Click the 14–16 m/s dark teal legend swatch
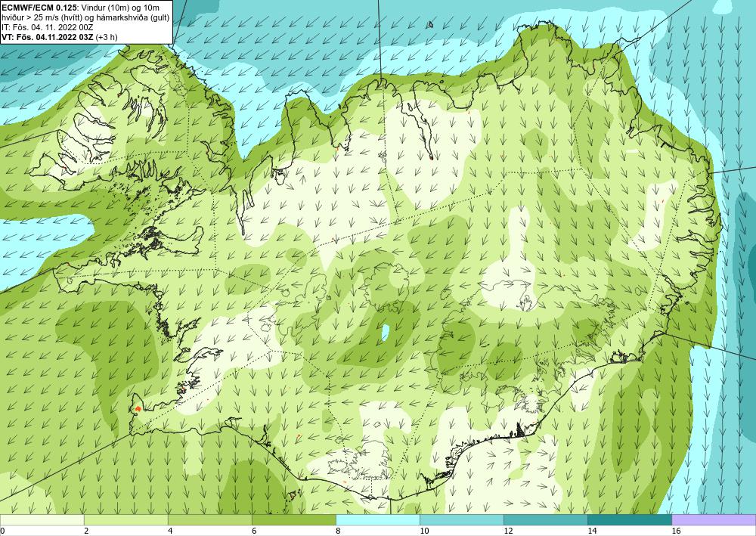 pyautogui.click(x=629, y=519)
